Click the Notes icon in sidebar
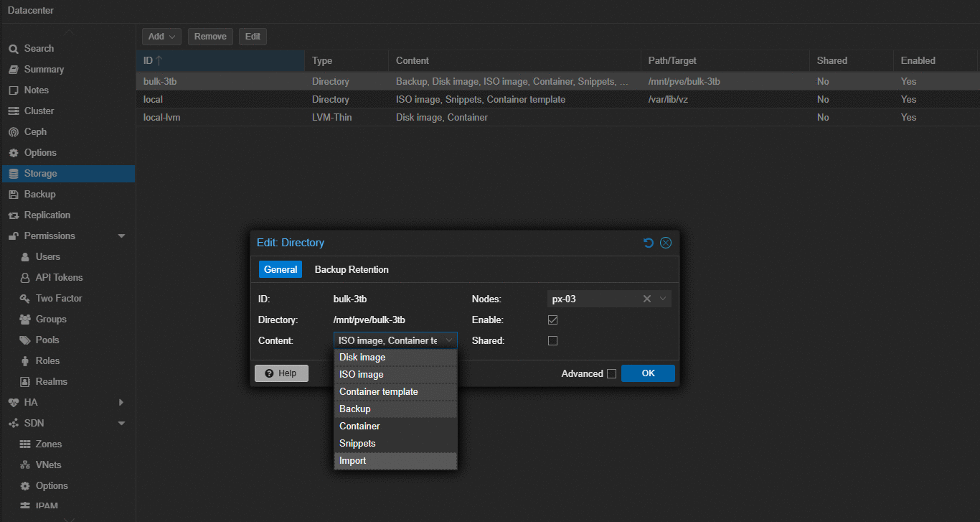Image resolution: width=980 pixels, height=522 pixels. [13, 90]
